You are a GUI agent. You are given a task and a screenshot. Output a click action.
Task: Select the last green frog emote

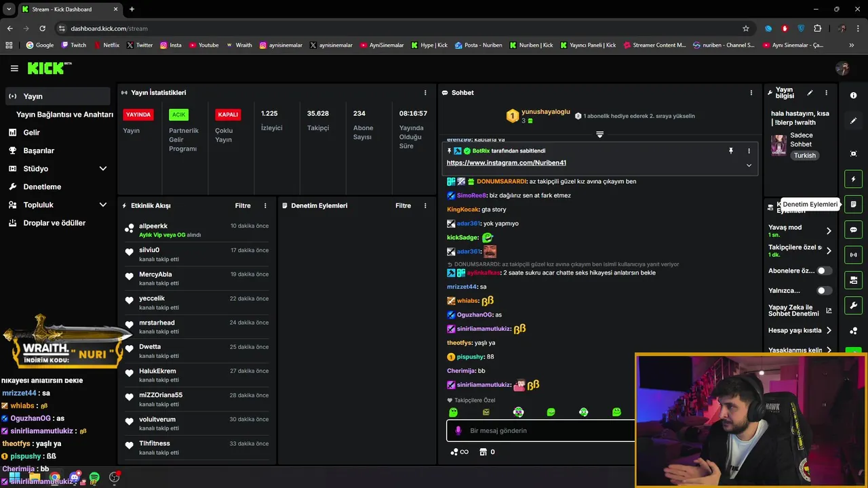tap(616, 412)
